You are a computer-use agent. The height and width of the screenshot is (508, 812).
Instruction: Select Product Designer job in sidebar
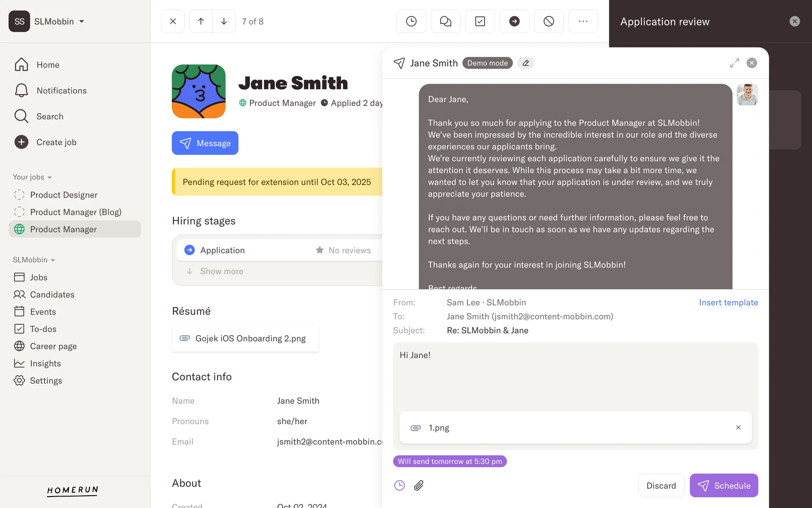pyautogui.click(x=63, y=195)
